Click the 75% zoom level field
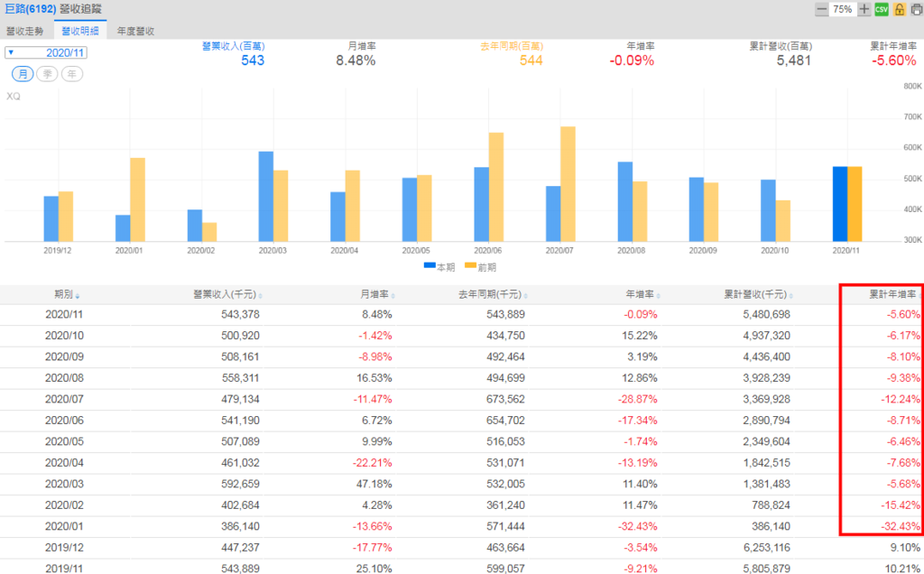Image resolution: width=924 pixels, height=574 pixels. pyautogui.click(x=843, y=9)
